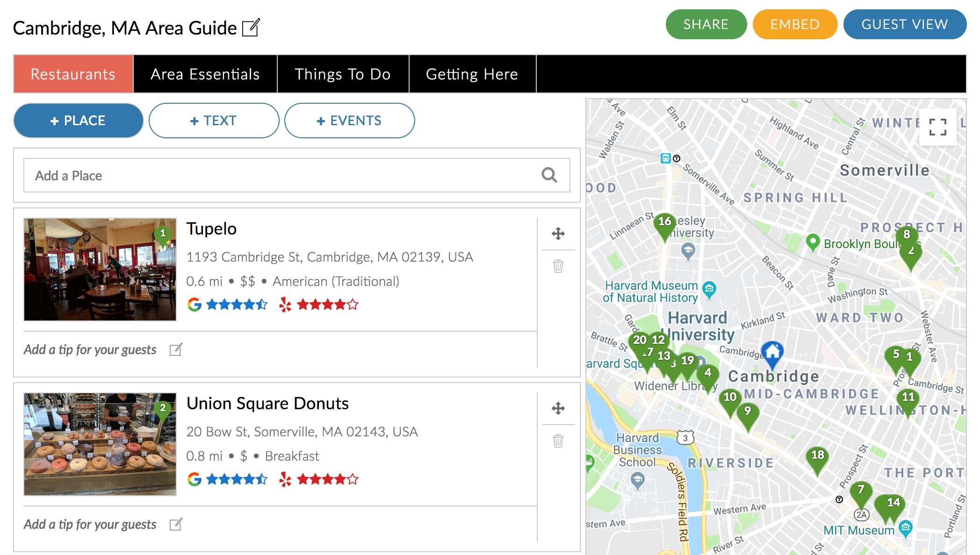Select map pin number 18
Image resolution: width=980 pixels, height=555 pixels.
coord(817,458)
